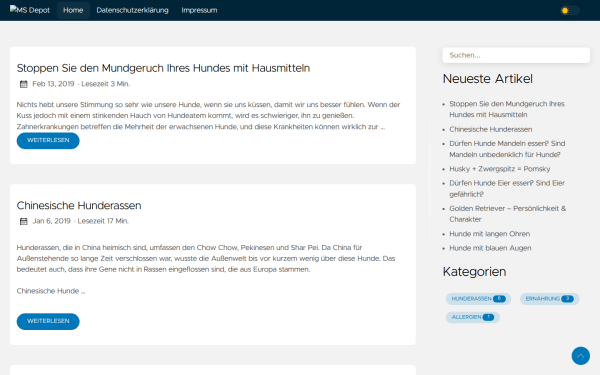This screenshot has width=600, height=375.
Task: Open article title Chinesische Hunderassen
Action: [x=79, y=205]
